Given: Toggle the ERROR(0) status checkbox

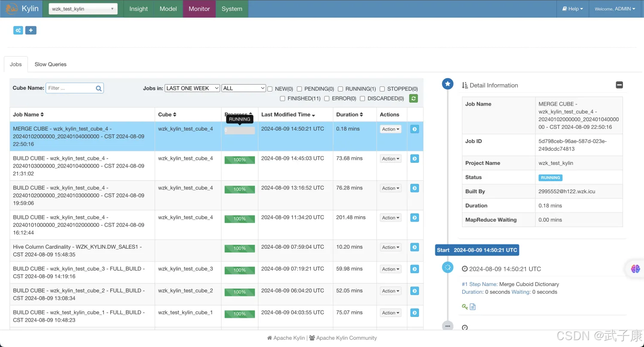Looking at the screenshot, I should [x=327, y=99].
